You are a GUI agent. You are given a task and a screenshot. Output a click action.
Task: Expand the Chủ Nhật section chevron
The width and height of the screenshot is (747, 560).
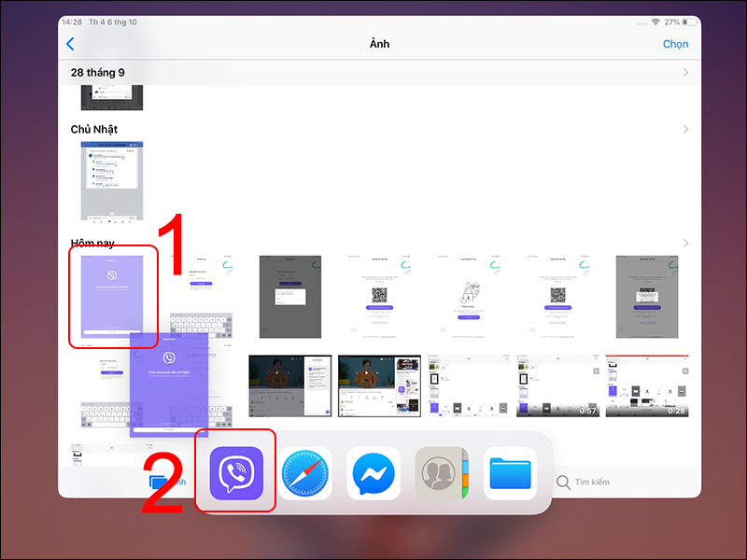686,129
